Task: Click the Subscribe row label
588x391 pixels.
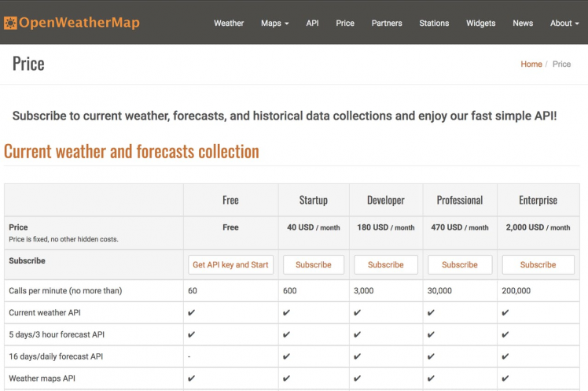Action: point(27,260)
